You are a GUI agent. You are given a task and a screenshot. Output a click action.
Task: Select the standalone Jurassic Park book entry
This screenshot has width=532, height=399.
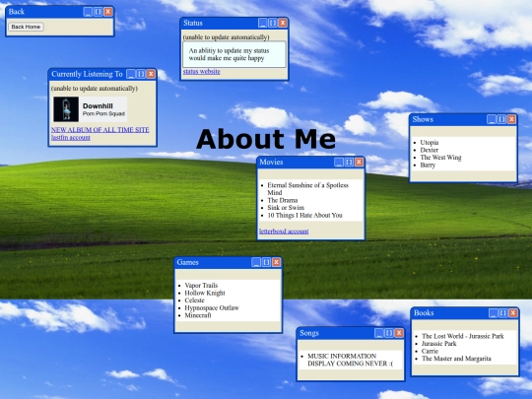[438, 344]
